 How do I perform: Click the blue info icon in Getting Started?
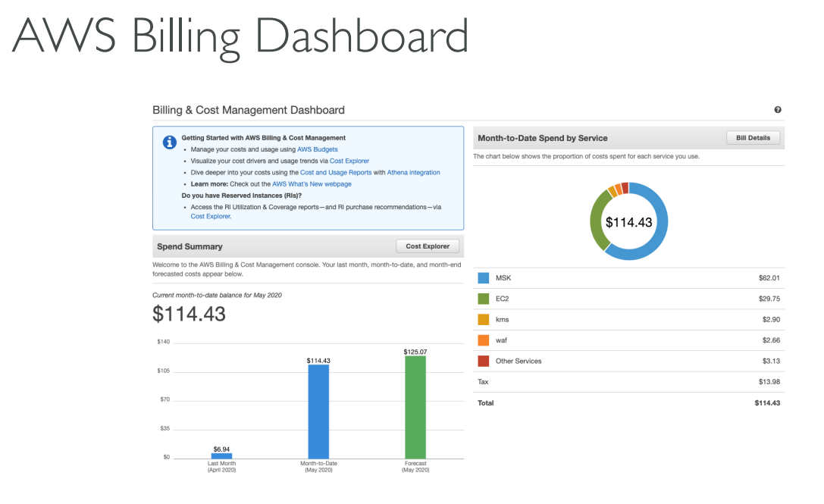coord(170,142)
